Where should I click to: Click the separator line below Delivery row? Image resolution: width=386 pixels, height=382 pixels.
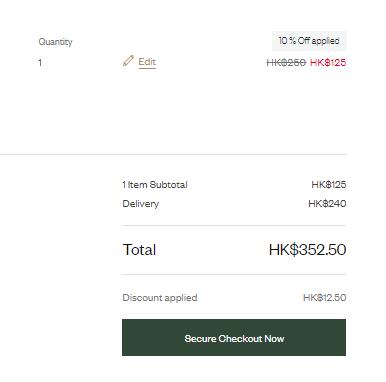234,225
